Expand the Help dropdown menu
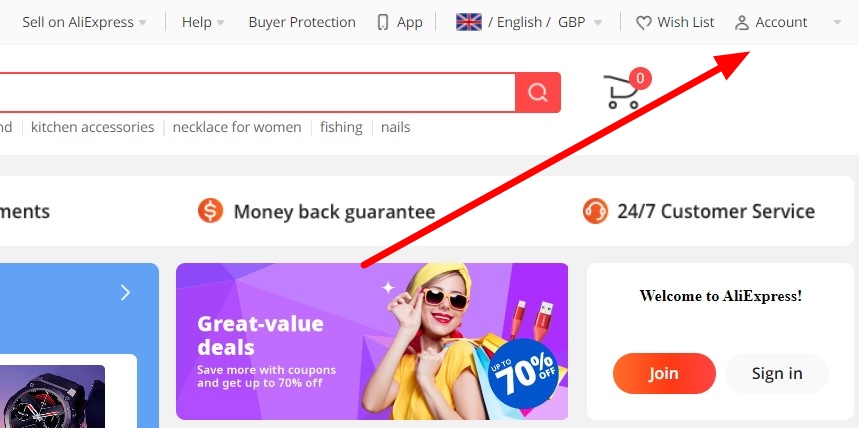The image size is (859, 428). [x=203, y=22]
